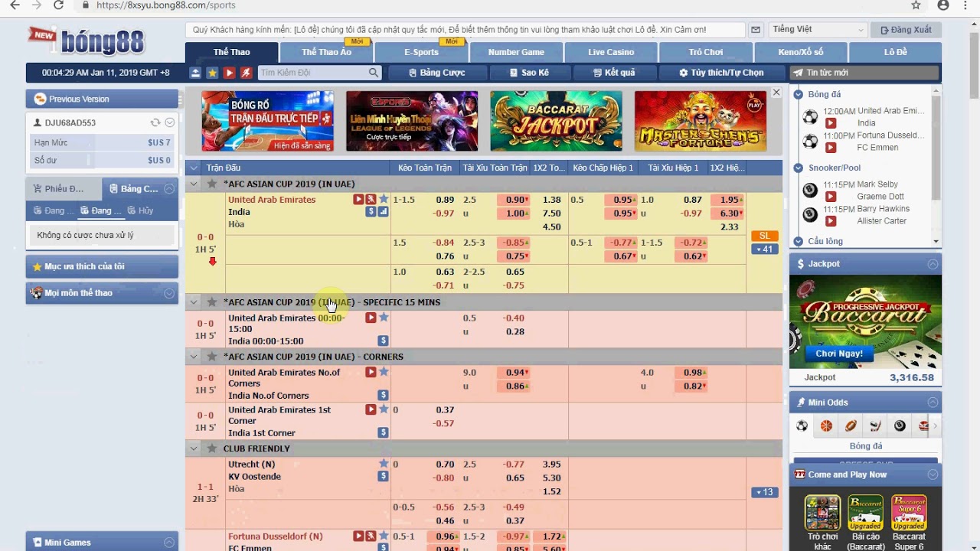Click the yellow star favorites toolbar icon

point(212,73)
